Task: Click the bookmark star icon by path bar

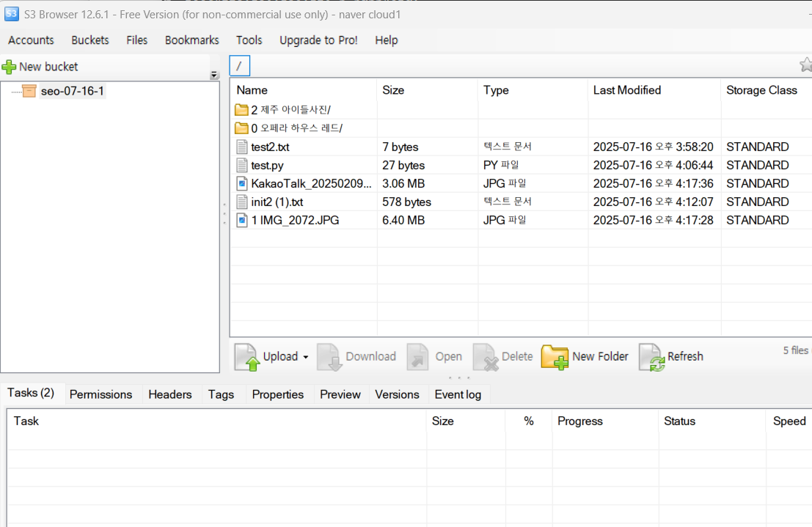Action: coord(806,65)
